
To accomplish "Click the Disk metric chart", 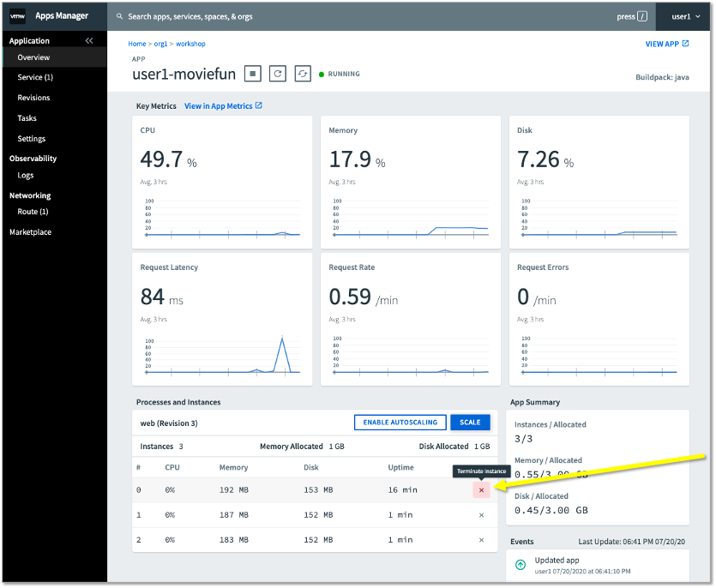I will [599, 218].
